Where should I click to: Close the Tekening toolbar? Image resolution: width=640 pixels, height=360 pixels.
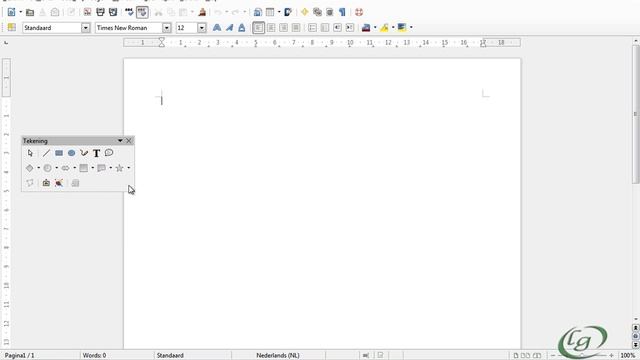click(x=129, y=141)
